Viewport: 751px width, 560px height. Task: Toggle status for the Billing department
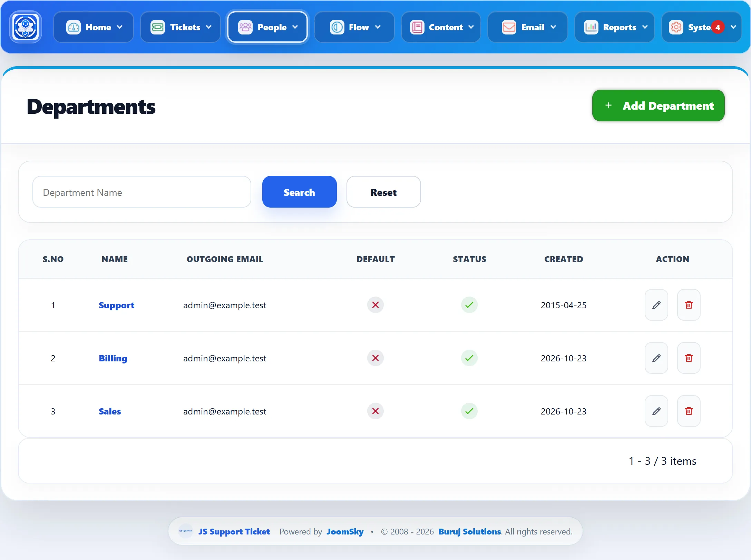(x=469, y=358)
